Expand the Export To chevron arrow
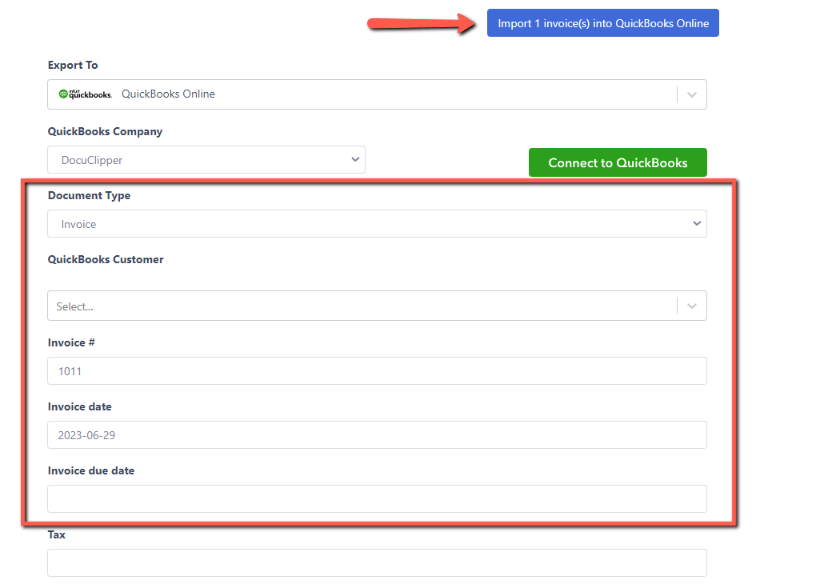Screen dimensions: 828x586 click(692, 94)
